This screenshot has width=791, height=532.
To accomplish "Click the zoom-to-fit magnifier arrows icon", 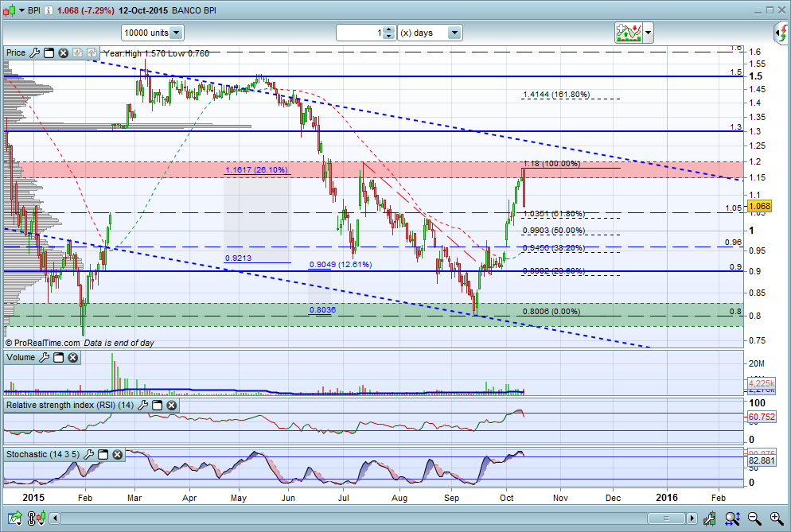I will point(732,518).
